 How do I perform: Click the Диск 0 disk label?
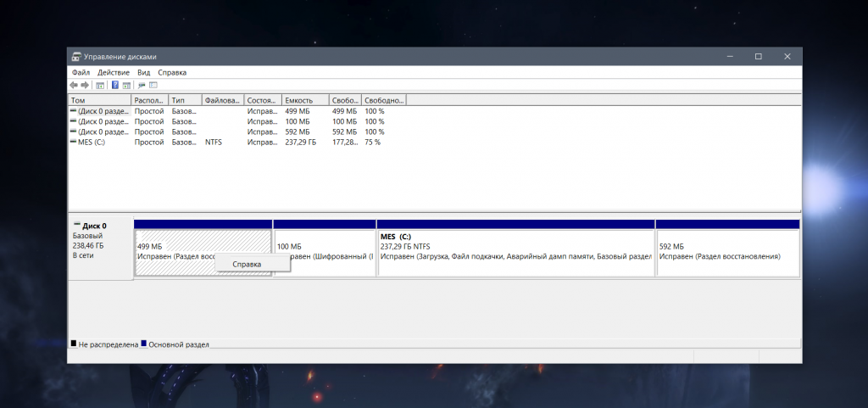[x=94, y=226]
